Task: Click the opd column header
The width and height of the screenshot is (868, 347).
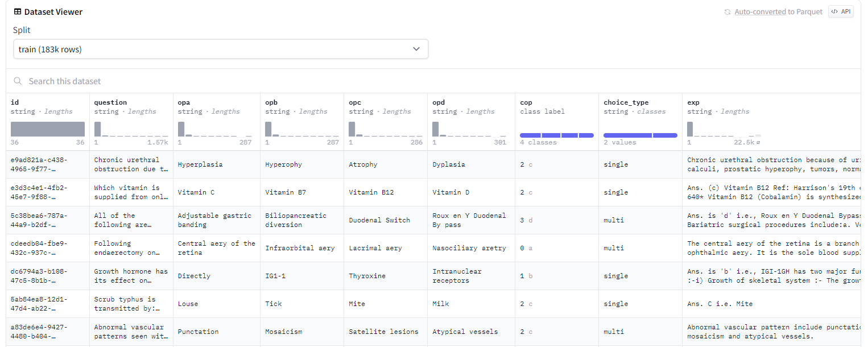Action: 439,102
